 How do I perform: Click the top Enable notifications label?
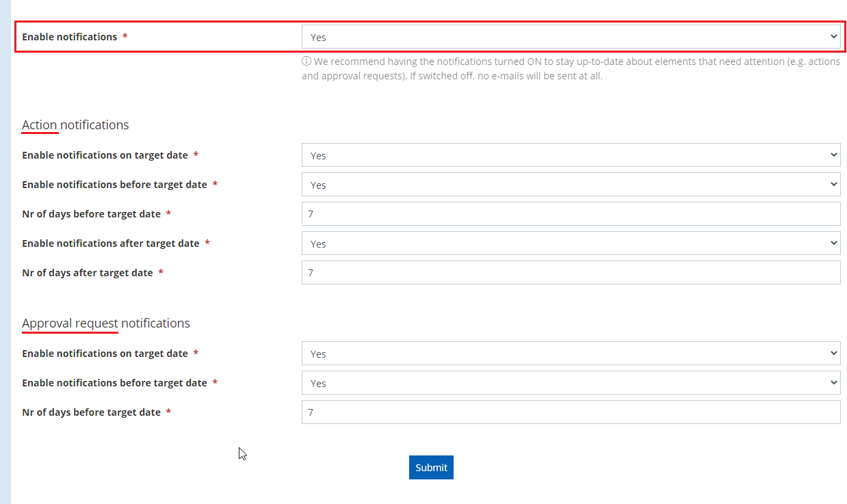point(69,37)
